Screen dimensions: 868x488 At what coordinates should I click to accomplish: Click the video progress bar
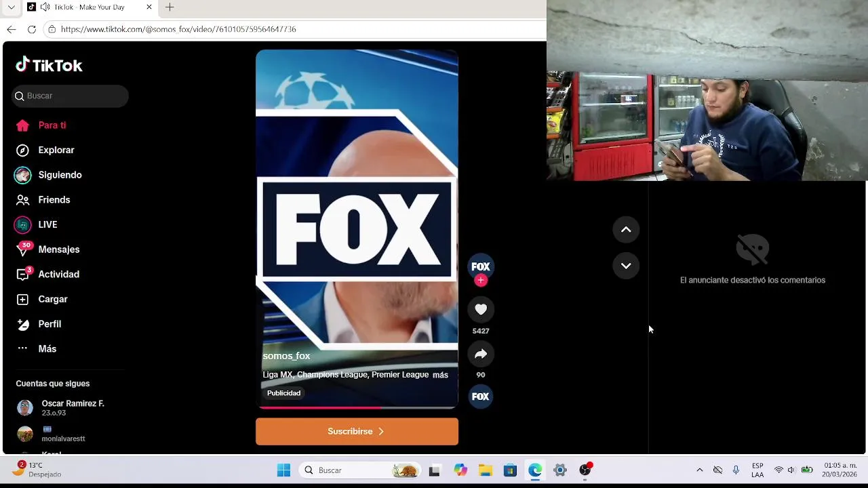(x=357, y=407)
